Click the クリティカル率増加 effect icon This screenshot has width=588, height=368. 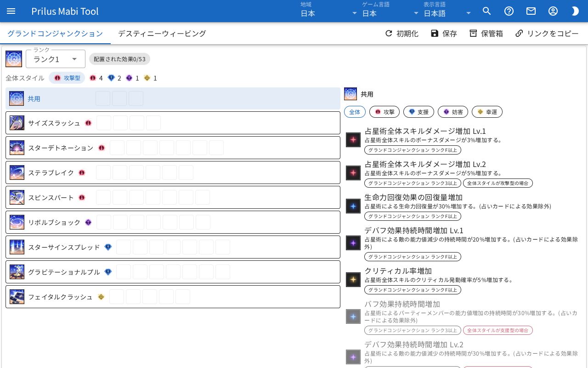click(353, 280)
